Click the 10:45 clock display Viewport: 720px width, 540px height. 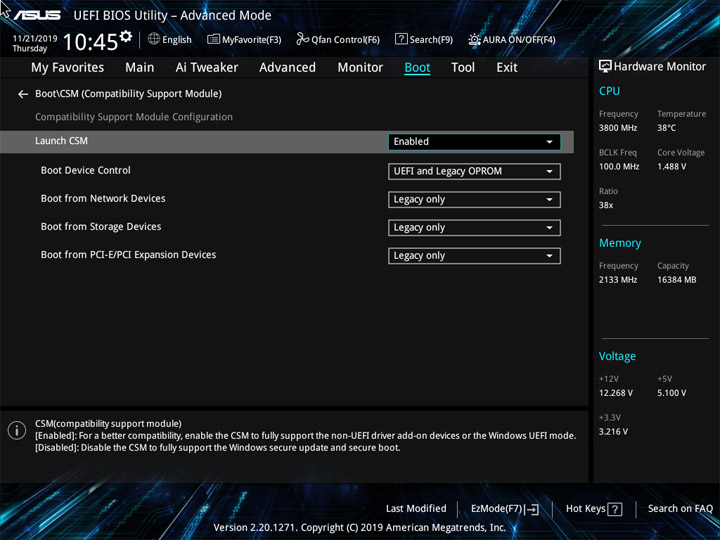tap(90, 42)
